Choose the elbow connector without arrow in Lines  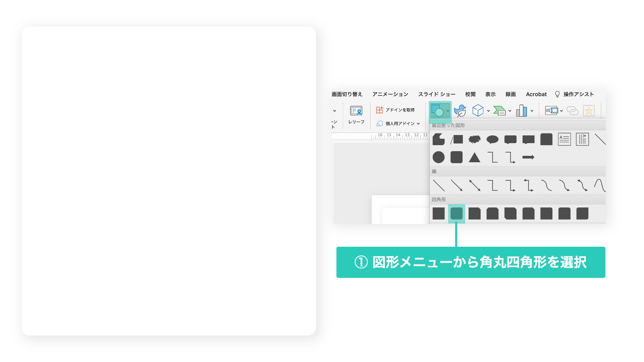point(492,185)
